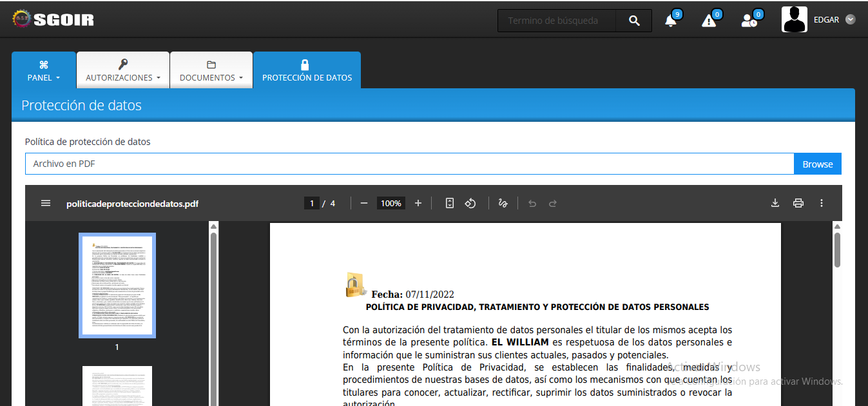Click the users icon near EDGAR
Viewport: 868px width, 406px height.
point(749,21)
